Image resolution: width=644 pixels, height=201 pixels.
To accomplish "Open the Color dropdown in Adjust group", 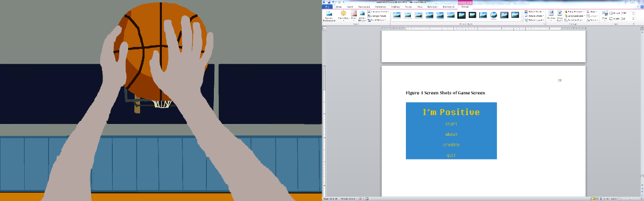I will pyautogui.click(x=353, y=16).
